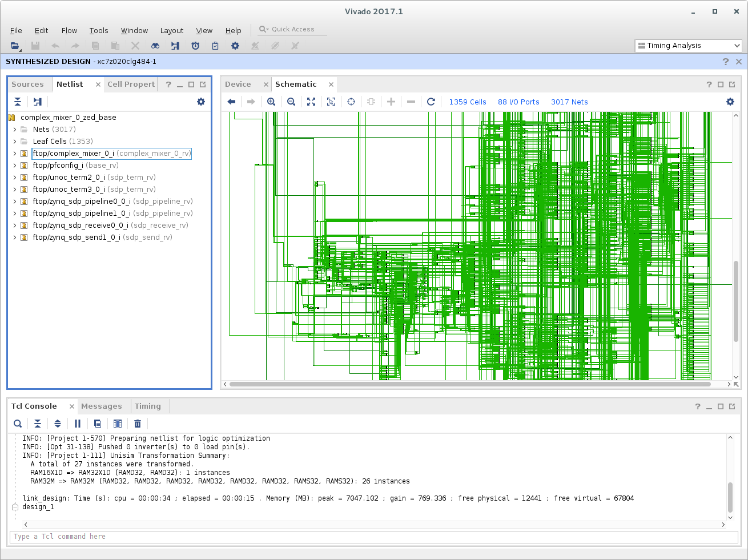748x560 pixels.
Task: Regenerate the schematic with refresh icon
Action: pyautogui.click(x=431, y=102)
